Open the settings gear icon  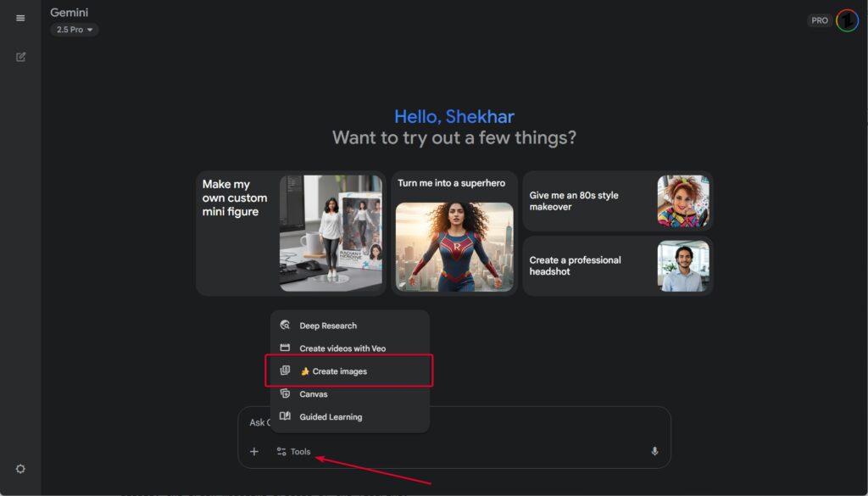click(x=20, y=469)
